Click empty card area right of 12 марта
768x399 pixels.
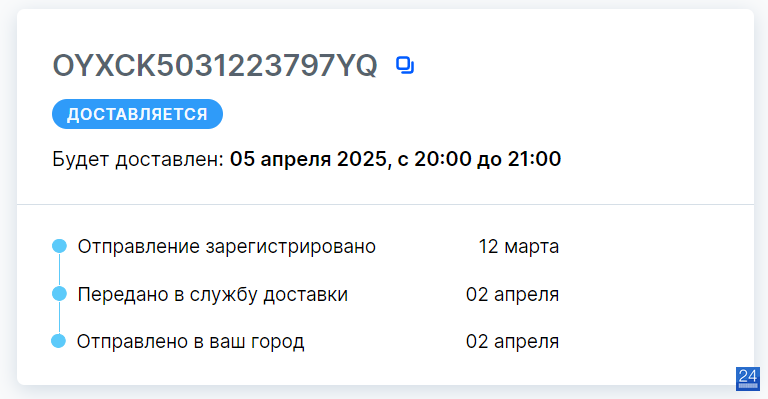coord(656,246)
